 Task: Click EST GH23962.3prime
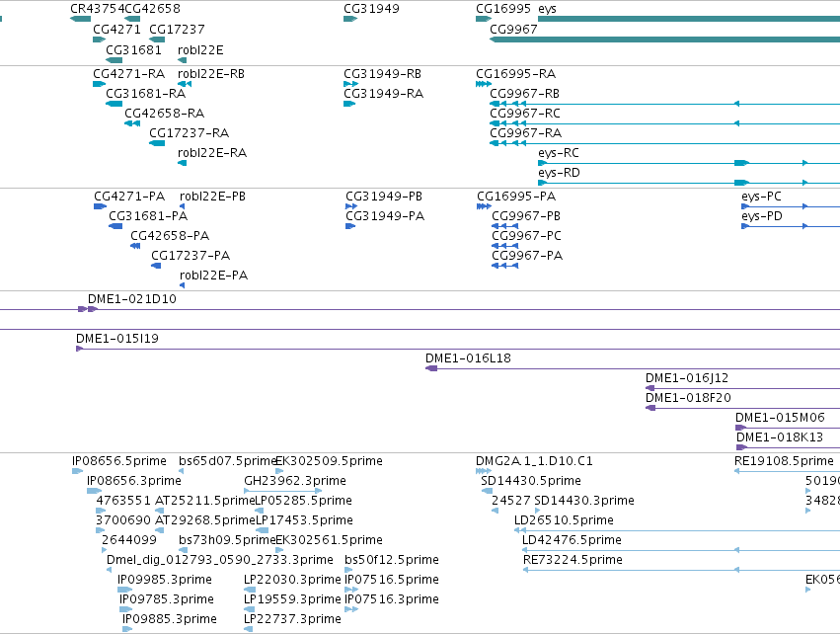tap(295, 481)
